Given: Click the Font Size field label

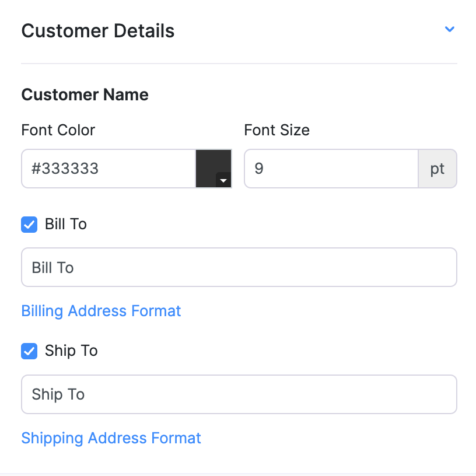Looking at the screenshot, I should point(276,129).
